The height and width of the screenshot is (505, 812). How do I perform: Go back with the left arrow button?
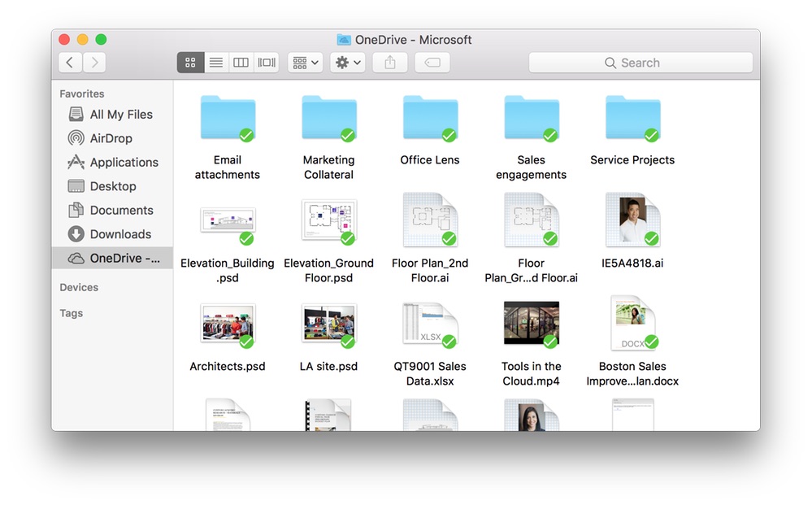70,63
